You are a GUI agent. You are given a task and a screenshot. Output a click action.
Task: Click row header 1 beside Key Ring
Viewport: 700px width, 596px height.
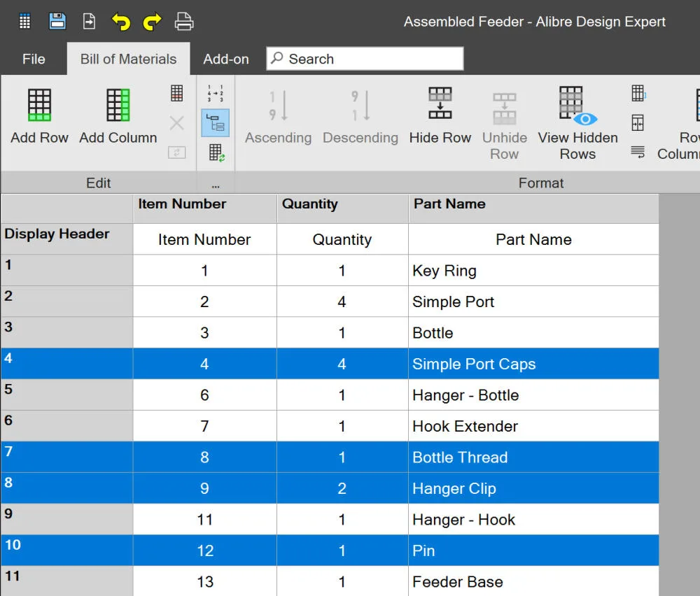click(66, 271)
